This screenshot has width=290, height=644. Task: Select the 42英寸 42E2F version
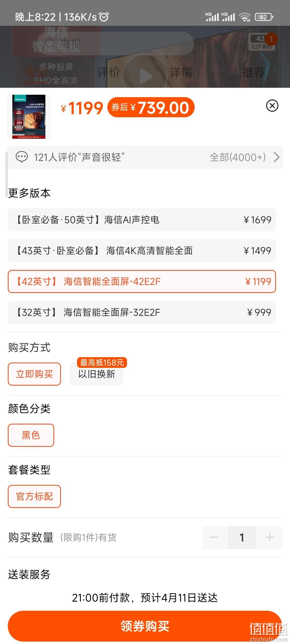pos(142,281)
